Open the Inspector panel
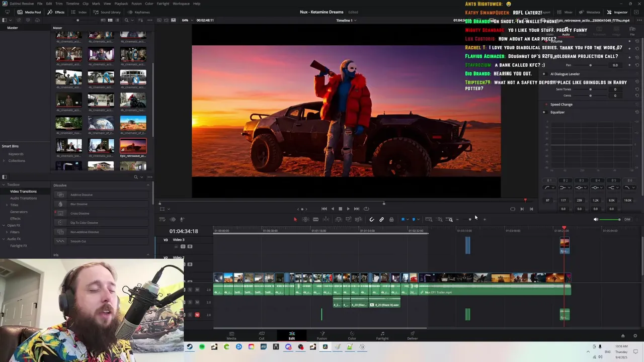The width and height of the screenshot is (644, 362). pyautogui.click(x=617, y=12)
